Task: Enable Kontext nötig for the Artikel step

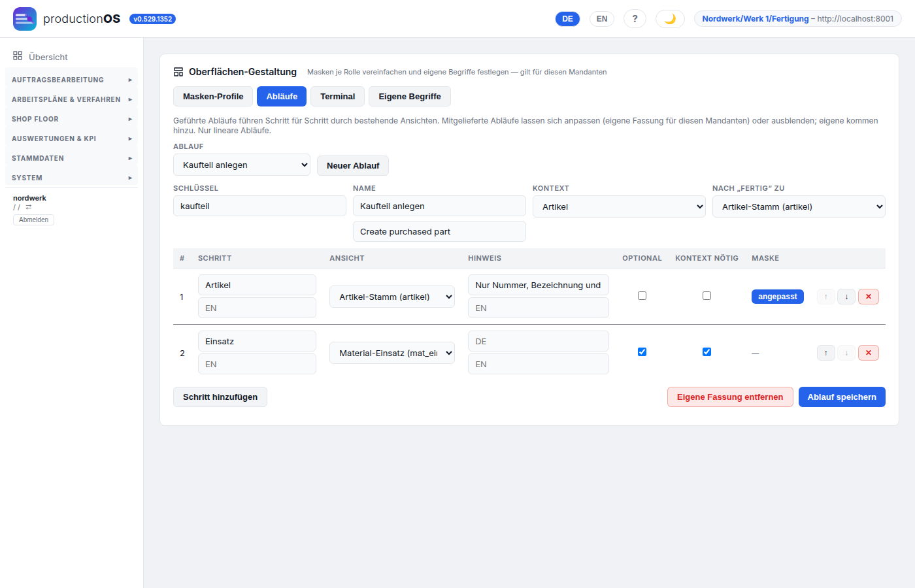Action: click(x=707, y=296)
